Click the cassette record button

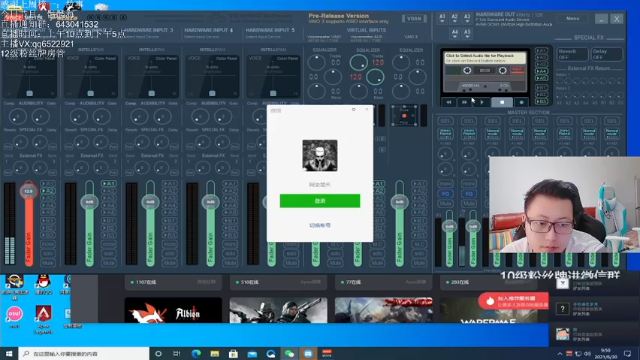521,102
